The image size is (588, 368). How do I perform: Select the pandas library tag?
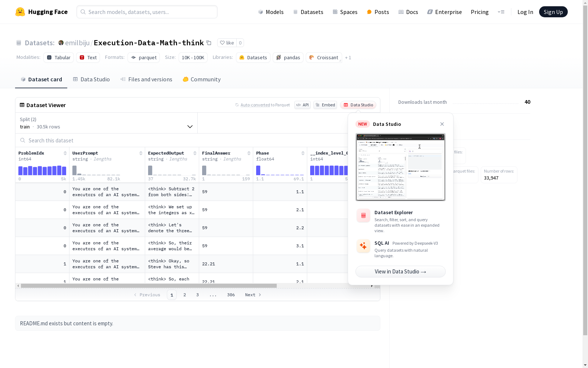(x=288, y=57)
